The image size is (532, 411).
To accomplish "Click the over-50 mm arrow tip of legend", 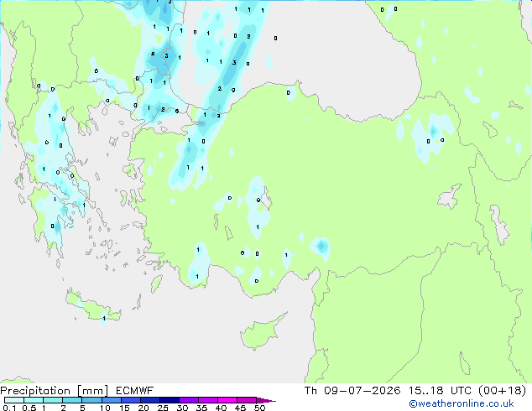I will pyautogui.click(x=266, y=400).
